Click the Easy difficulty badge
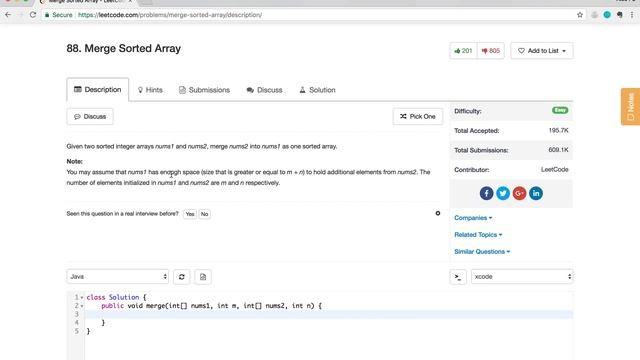The height and width of the screenshot is (360, 640). 560,110
